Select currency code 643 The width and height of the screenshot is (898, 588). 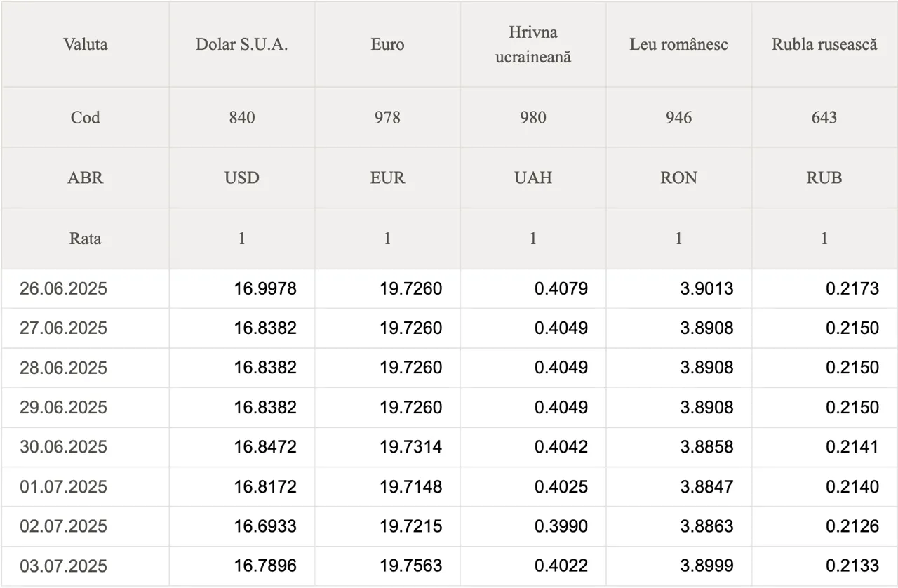pos(824,117)
